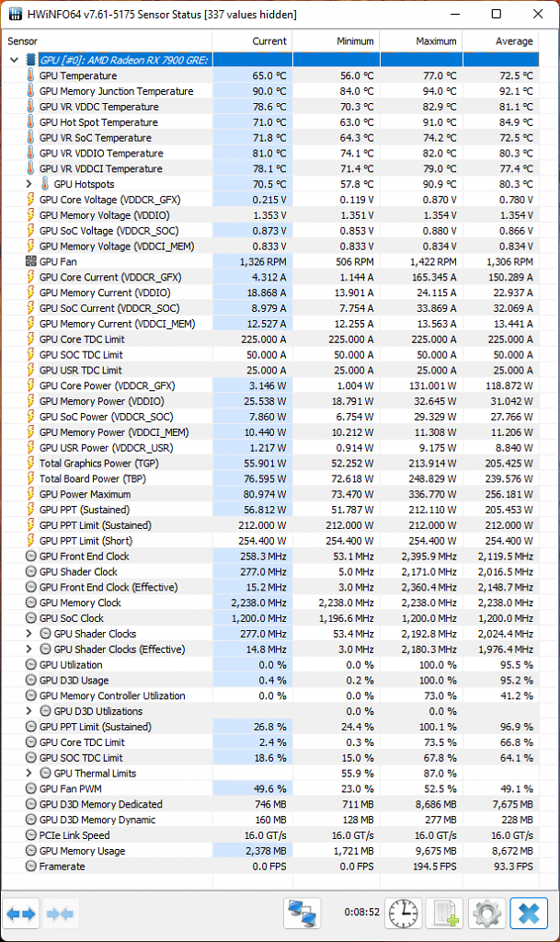Expand the GPU Shader Clocks row
The height and width of the screenshot is (942, 560).
click(x=29, y=633)
